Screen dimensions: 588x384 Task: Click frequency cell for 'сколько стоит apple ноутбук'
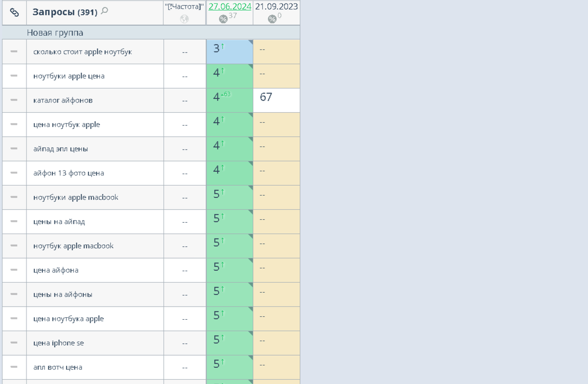point(185,51)
